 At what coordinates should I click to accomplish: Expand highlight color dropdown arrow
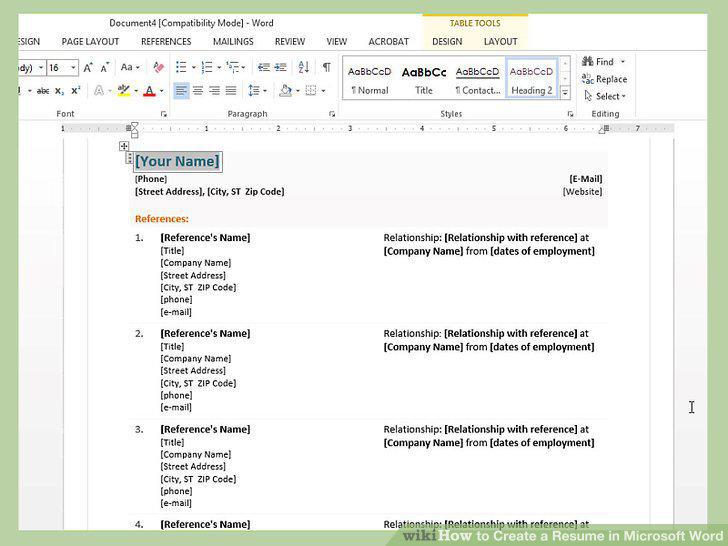click(x=136, y=91)
